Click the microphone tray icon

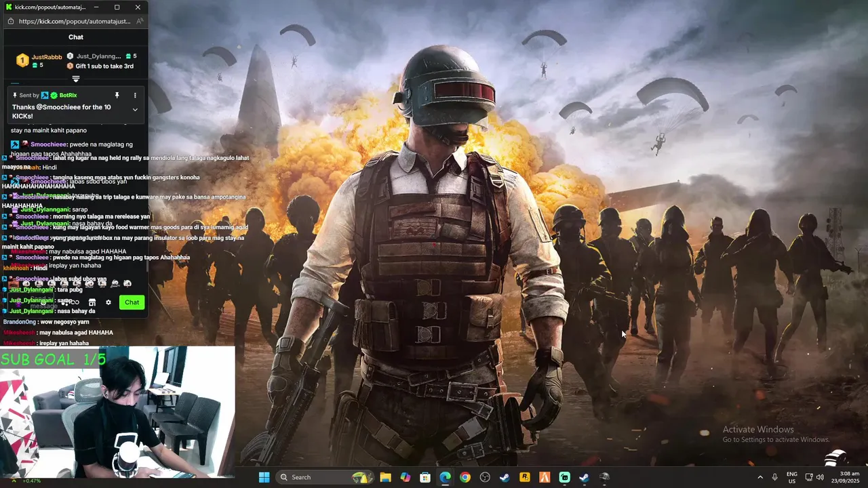[x=774, y=477]
